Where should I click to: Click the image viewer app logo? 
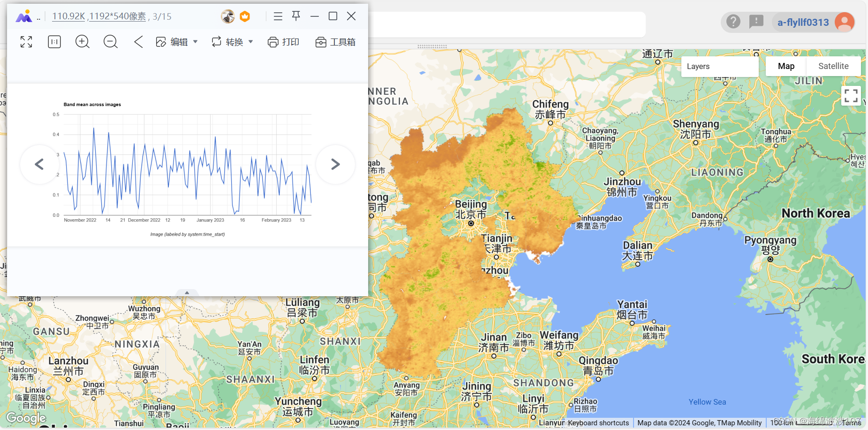point(24,16)
